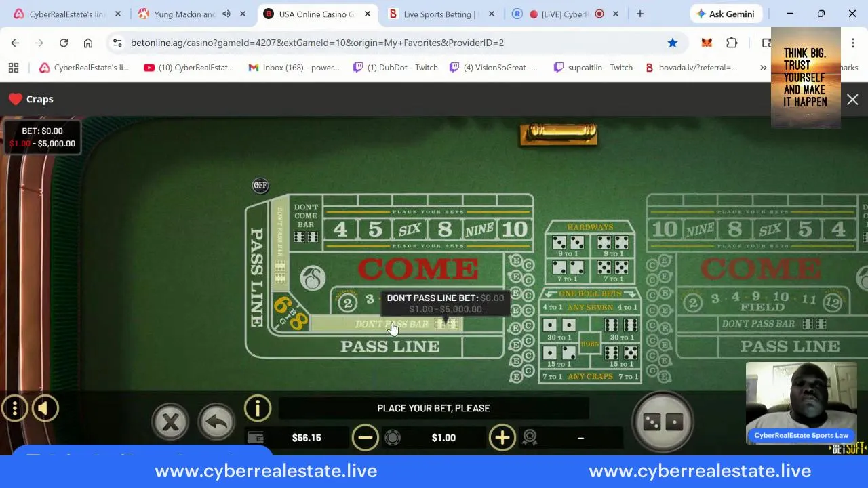Expand hidden bookmarks overflow chevron
Screen dimensions: 868x488
[763, 67]
